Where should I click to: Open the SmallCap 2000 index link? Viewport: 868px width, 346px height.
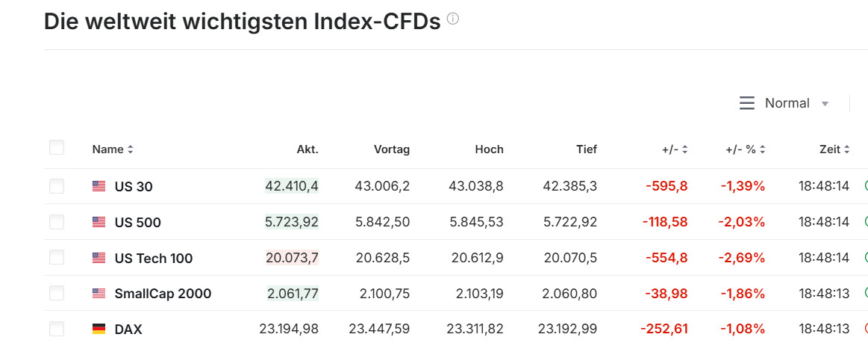[x=163, y=294]
